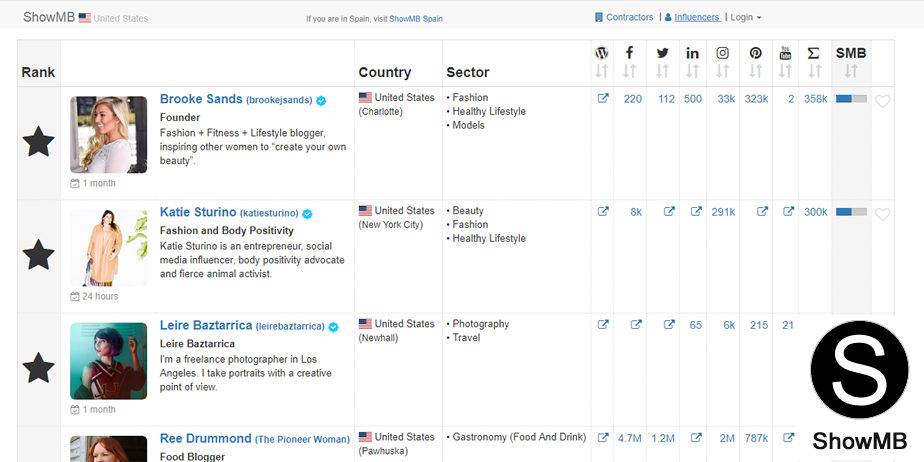Image resolution: width=924 pixels, height=462 pixels.
Task: Click the brookejsands username link
Action: (x=279, y=100)
